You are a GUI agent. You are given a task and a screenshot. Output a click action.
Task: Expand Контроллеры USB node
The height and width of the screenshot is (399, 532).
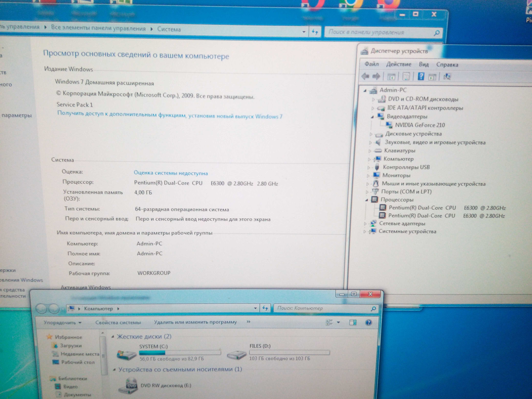coord(368,167)
